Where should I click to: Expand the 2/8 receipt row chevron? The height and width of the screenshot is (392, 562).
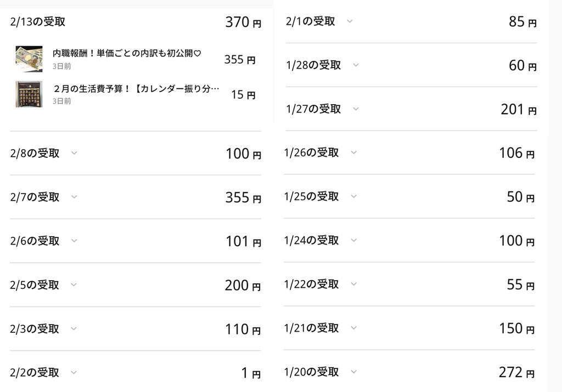[74, 153]
